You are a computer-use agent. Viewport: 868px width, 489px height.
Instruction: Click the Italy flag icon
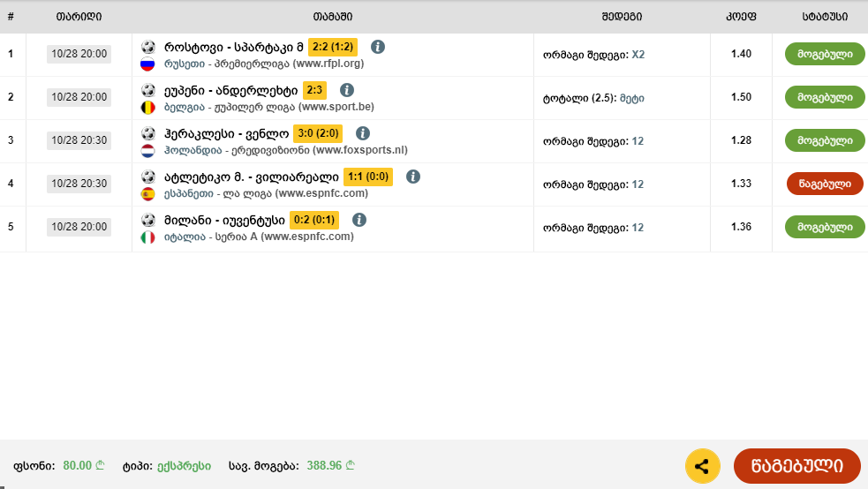[x=147, y=237]
